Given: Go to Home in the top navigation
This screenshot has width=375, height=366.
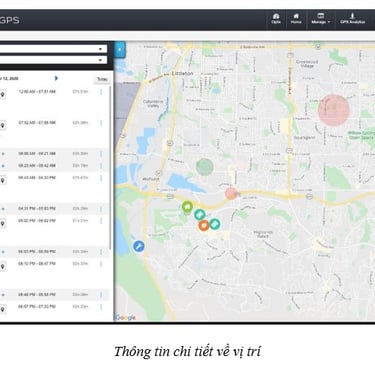Looking at the screenshot, I should pyautogui.click(x=296, y=19).
